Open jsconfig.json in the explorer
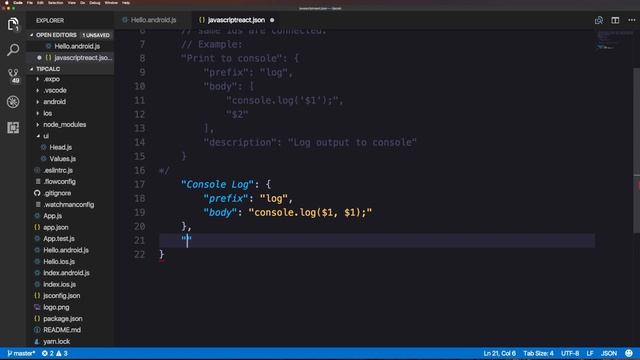 point(61,296)
